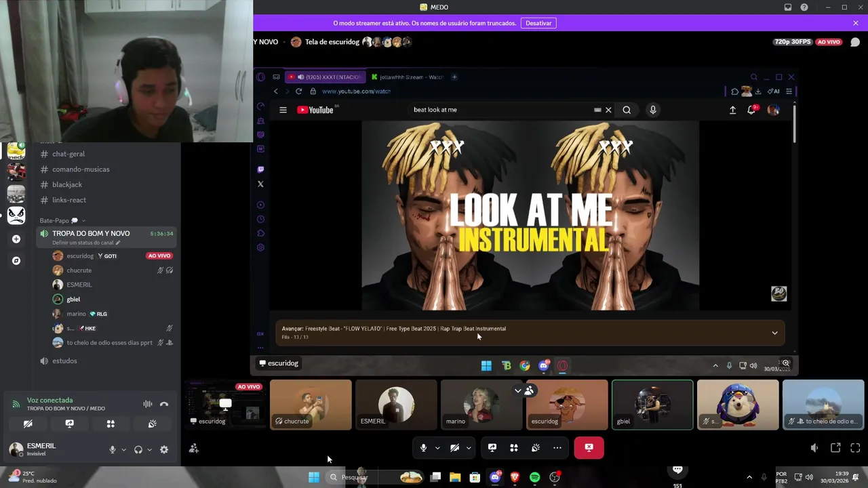This screenshot has height=488, width=868.
Task: Expand the YouTube queue Avançar panel
Action: [774, 333]
